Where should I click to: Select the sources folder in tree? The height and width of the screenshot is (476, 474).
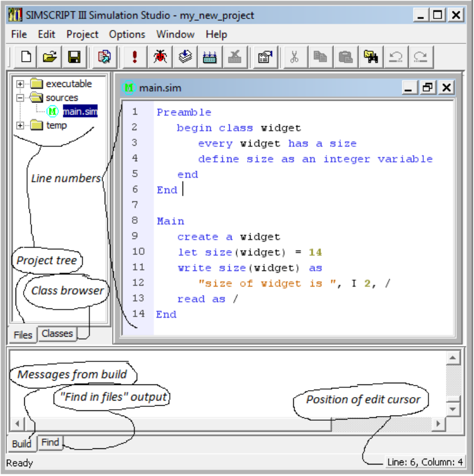point(62,98)
